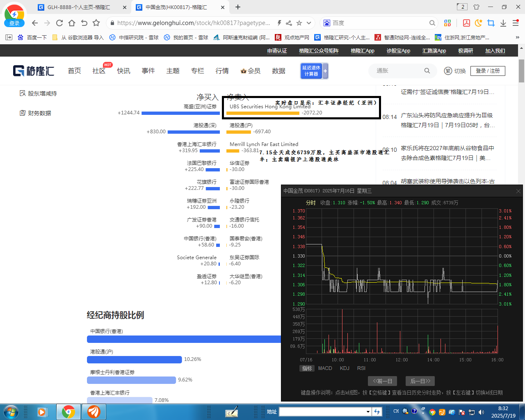Reload the page with the refresh icon

tap(59, 23)
